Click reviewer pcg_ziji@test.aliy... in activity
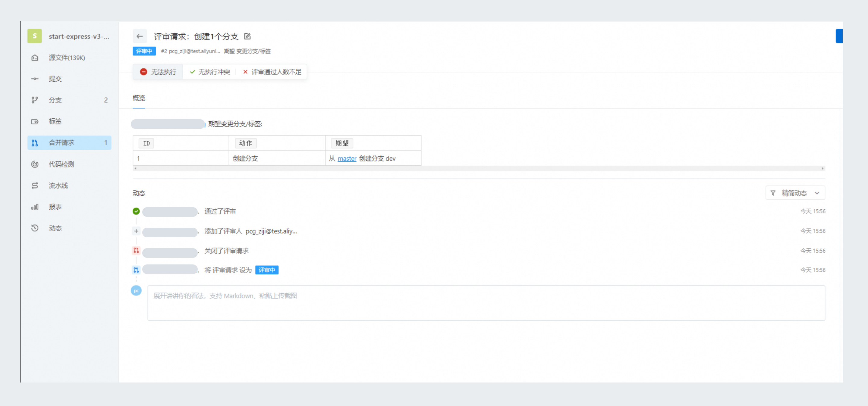Image resolution: width=868 pixels, height=406 pixels. (271, 231)
